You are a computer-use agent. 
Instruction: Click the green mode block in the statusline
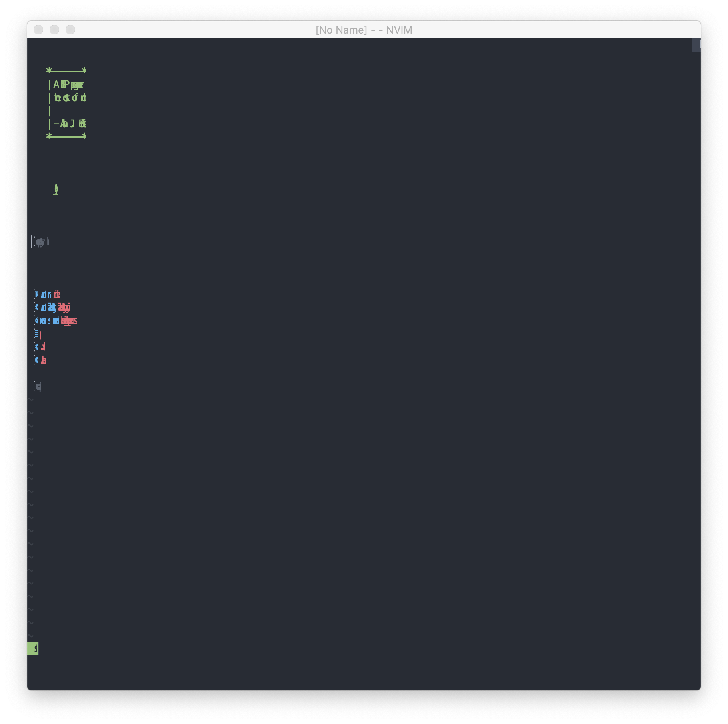click(33, 648)
